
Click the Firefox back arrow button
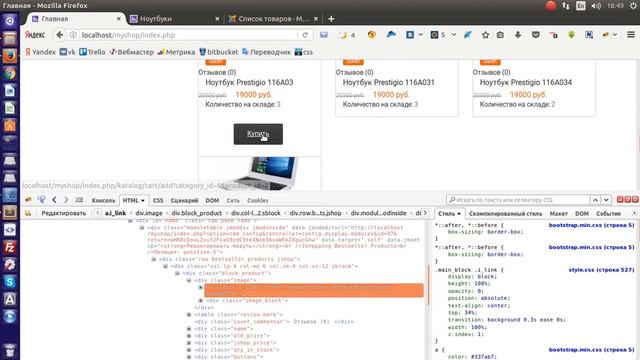pyautogui.click(x=60, y=35)
